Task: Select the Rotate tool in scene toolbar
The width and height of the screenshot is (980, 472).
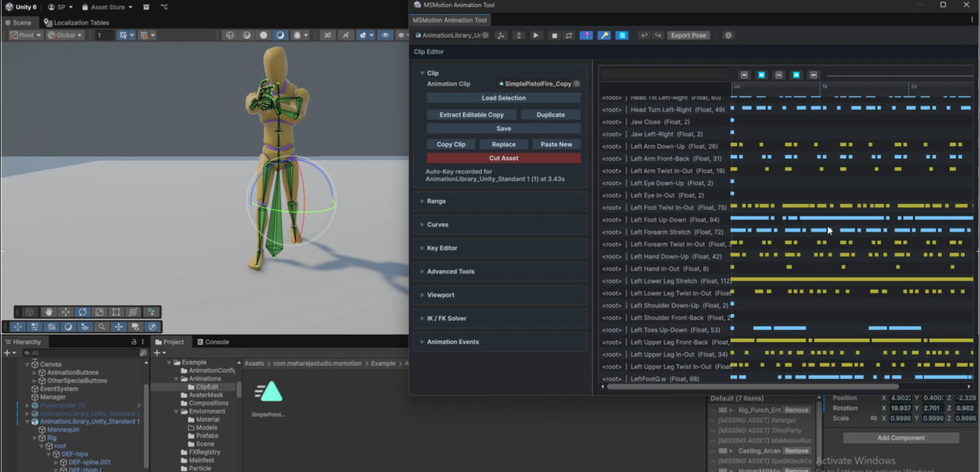Action: [82, 312]
